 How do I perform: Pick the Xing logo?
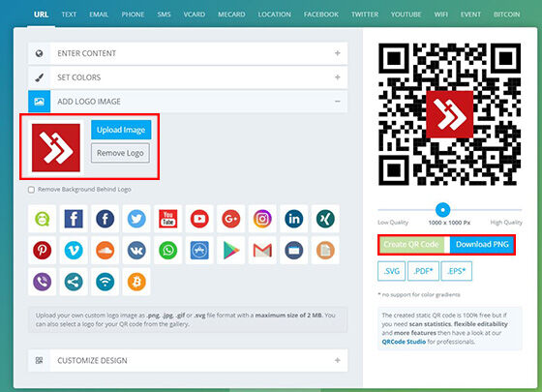(x=325, y=219)
